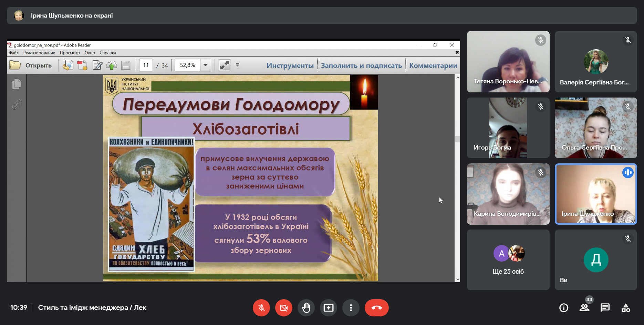
Task: Click the vertical scrollbar thumb in Adobe Reader
Action: pos(457,139)
